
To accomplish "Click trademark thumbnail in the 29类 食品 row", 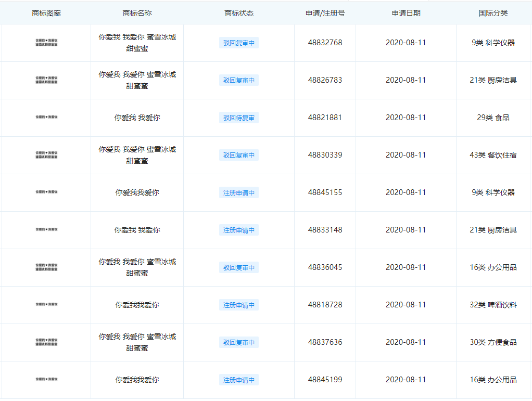I will 46,118.
